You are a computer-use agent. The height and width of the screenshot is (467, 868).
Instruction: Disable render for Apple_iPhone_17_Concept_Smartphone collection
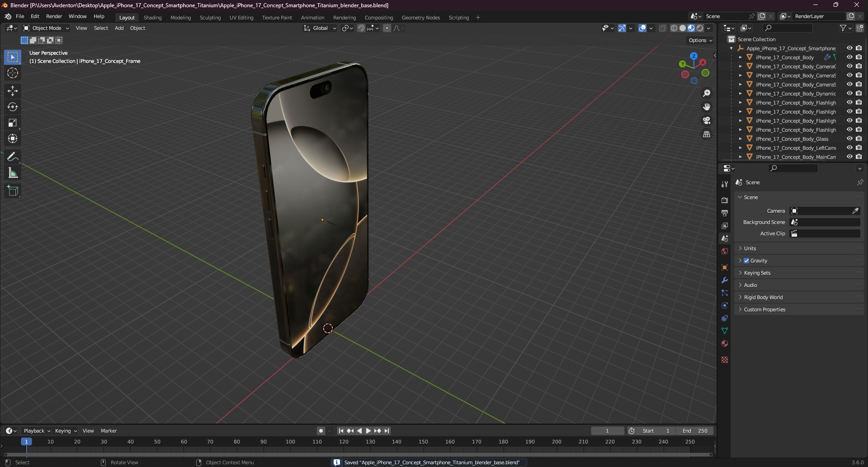point(859,48)
